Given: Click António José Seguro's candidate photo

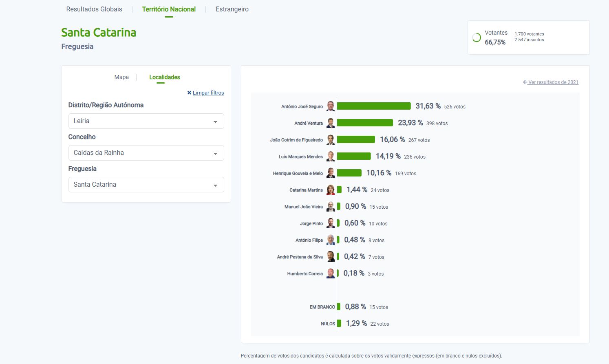Looking at the screenshot, I should (x=331, y=106).
